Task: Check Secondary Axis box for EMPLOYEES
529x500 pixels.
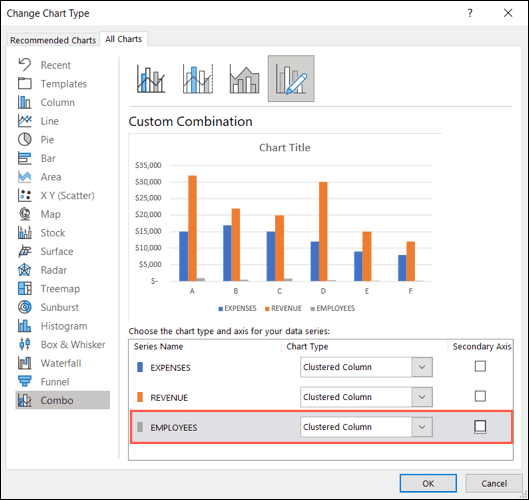Action: click(x=480, y=426)
